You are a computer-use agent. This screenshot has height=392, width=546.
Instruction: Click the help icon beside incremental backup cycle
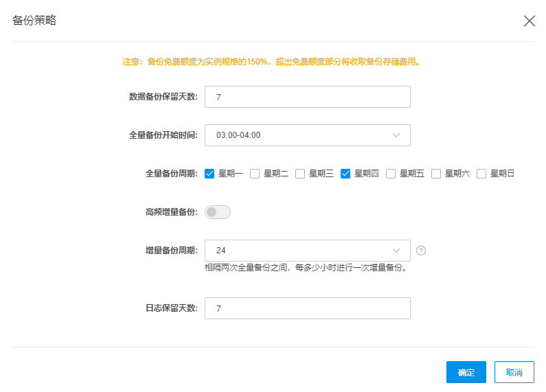coord(421,251)
